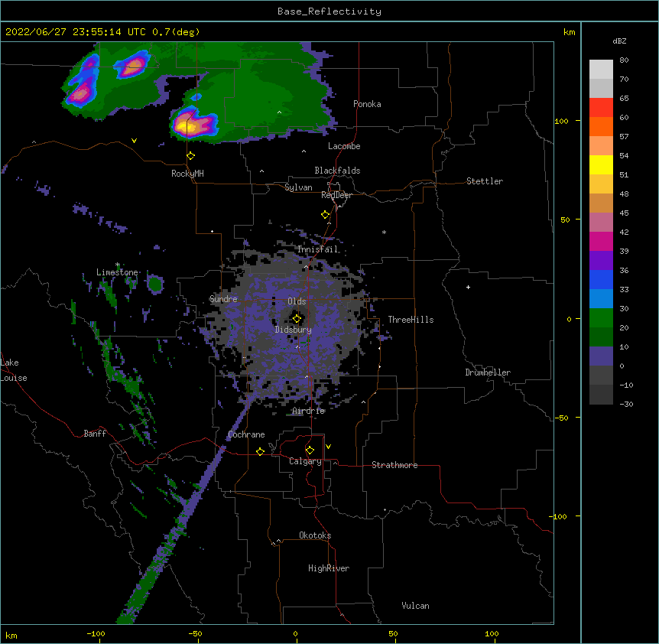Click the yellow diamond marker above Calgary label

(x=310, y=450)
